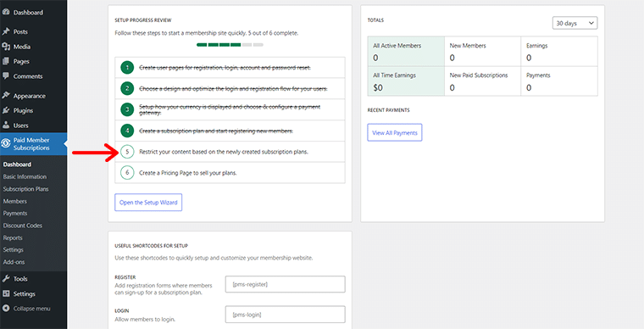The image size is (644, 329).
Task: Click Setup how your currency step text
Action: 230,109
